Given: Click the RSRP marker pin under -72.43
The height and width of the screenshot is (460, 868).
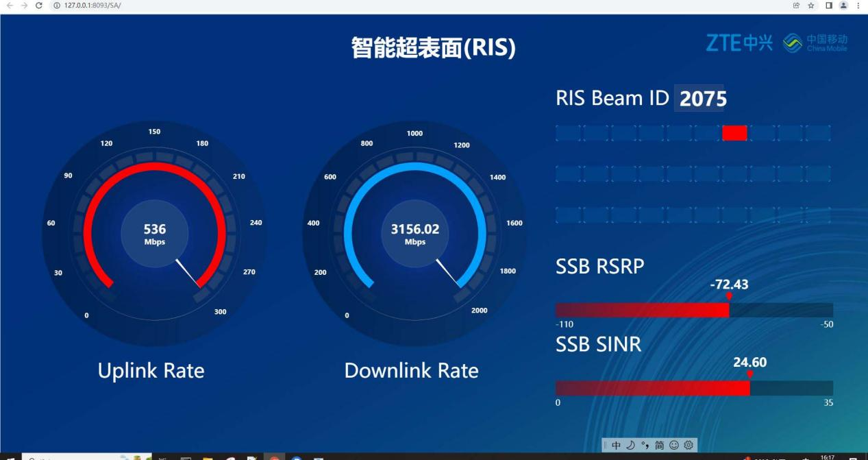Looking at the screenshot, I should pos(729,296).
